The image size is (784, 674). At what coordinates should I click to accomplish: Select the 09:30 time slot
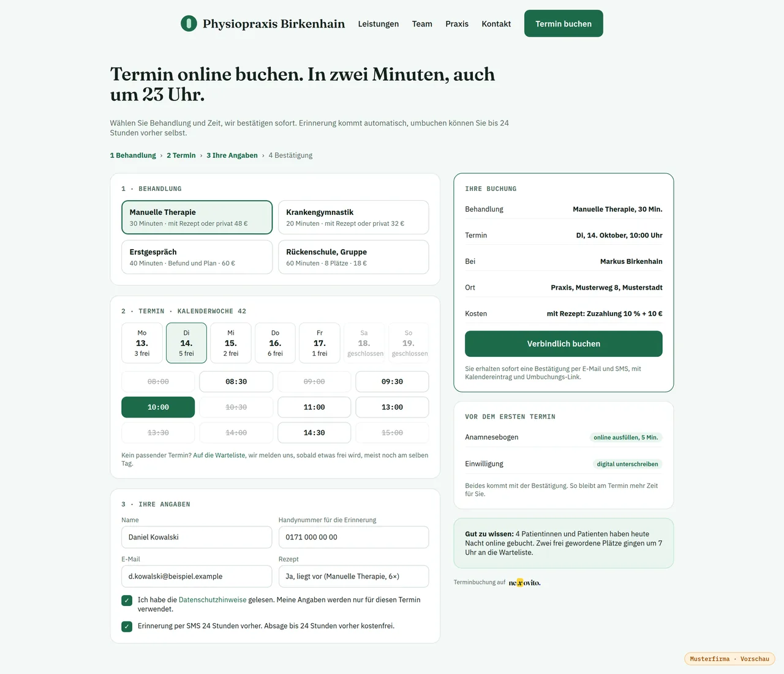point(392,381)
